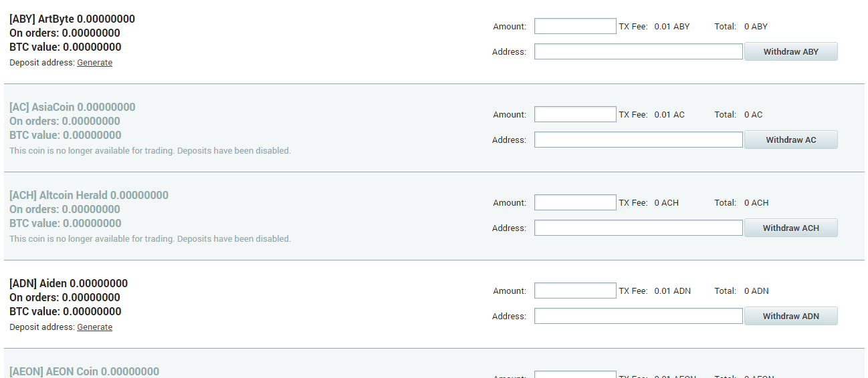
Task: Focus the AsiaCoin Address input field
Action: tap(638, 140)
